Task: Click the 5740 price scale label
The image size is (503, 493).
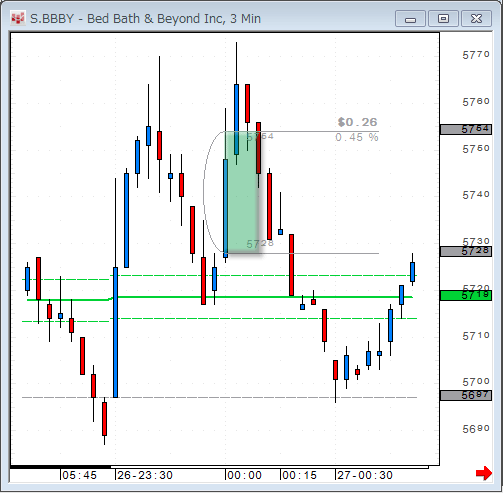Action: coord(476,195)
